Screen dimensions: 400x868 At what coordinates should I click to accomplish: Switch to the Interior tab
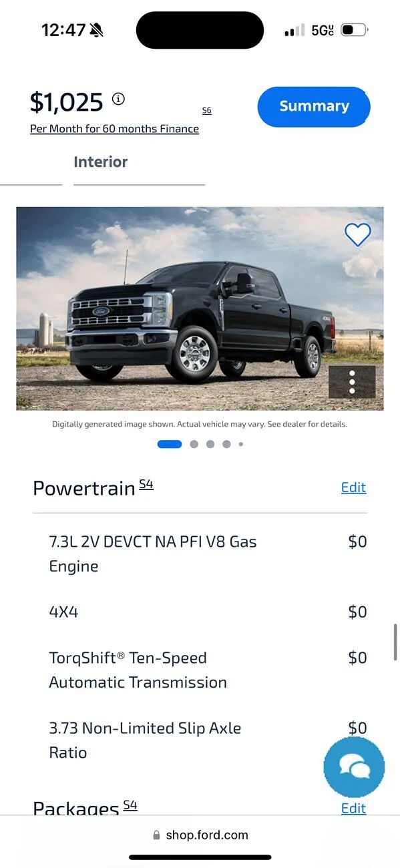(101, 162)
